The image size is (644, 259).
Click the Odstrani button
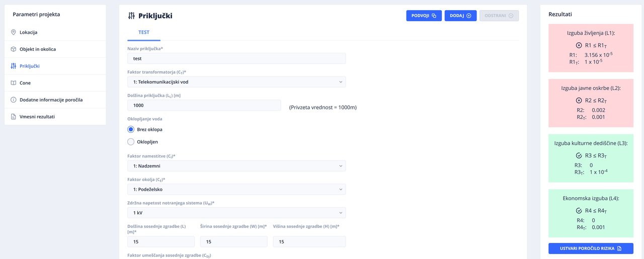tap(499, 16)
